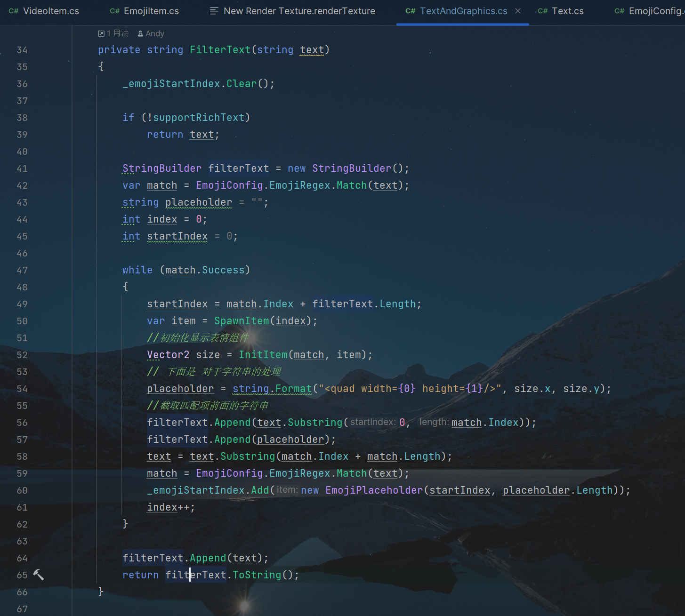Click the SpawnItem call on line 50
Image resolution: width=685 pixels, height=616 pixels.
(242, 321)
